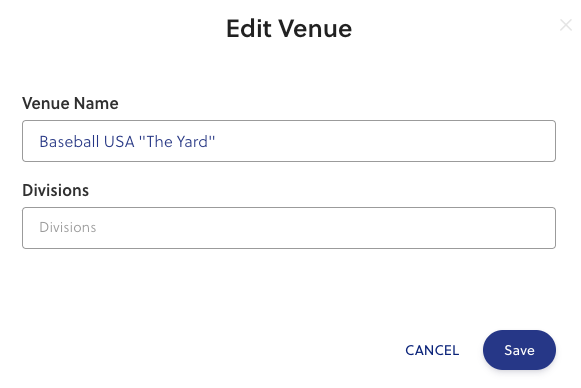Close the Edit Venue dialog via X icon

[x=566, y=25]
